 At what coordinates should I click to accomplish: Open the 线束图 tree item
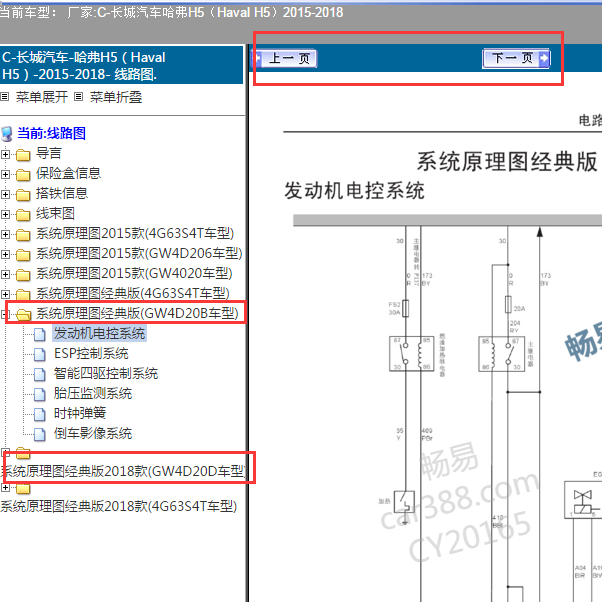55,213
